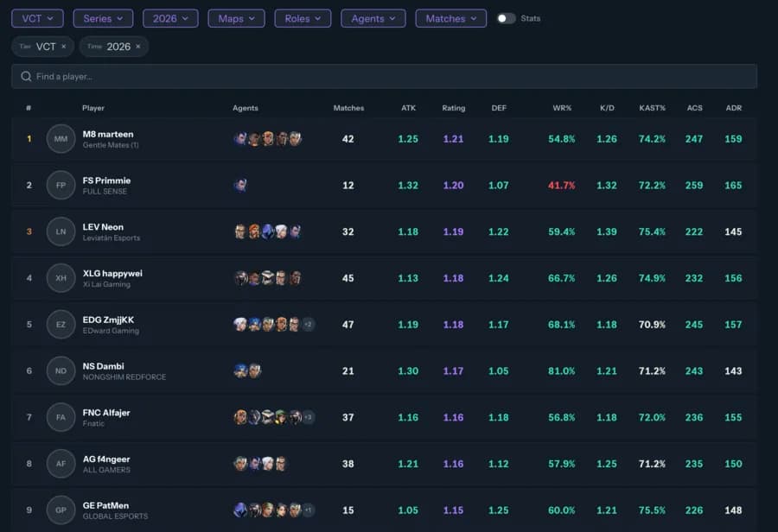Viewport: 778px width, 532px height.
Task: Open AG f4ngeer player profile
Action: pyautogui.click(x=106, y=459)
